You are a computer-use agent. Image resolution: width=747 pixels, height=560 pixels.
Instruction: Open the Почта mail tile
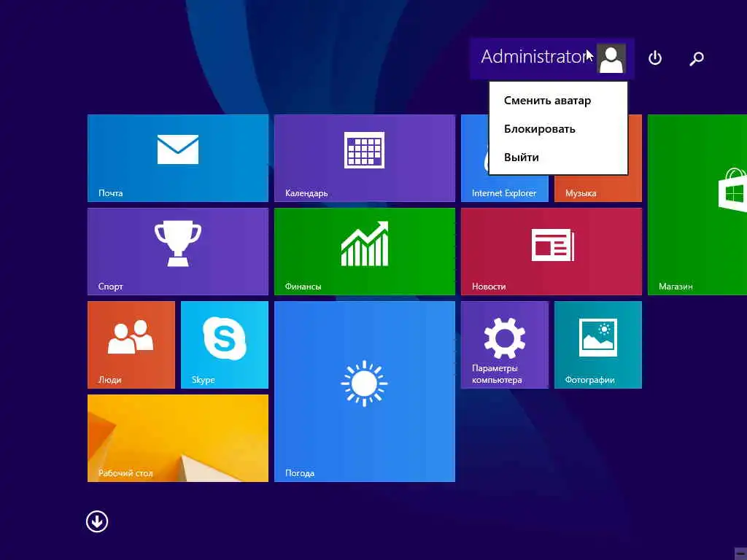178,158
